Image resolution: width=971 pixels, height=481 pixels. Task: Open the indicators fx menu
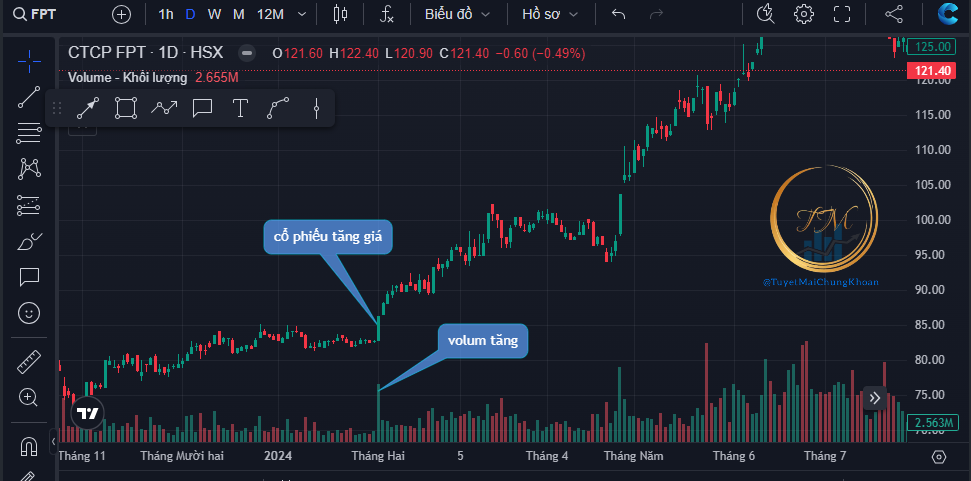pos(387,15)
